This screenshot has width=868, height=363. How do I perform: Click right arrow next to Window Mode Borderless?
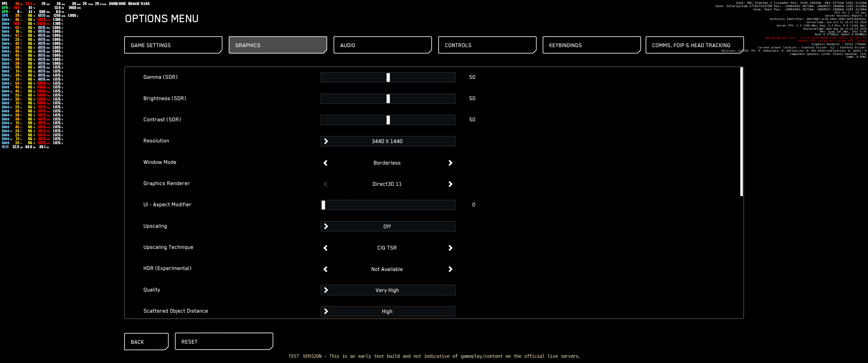450,163
